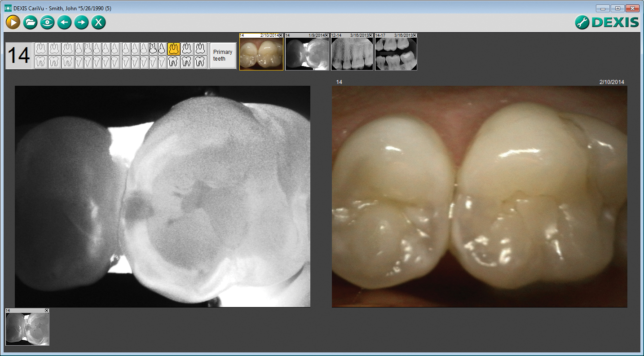Go to next with right arrow icon

[x=81, y=22]
